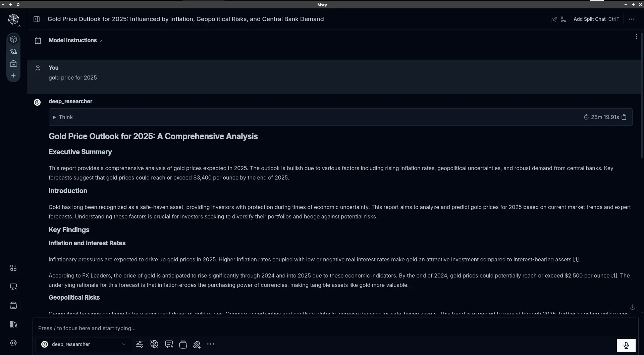Open Local AI models monitor icon

(x=13, y=287)
